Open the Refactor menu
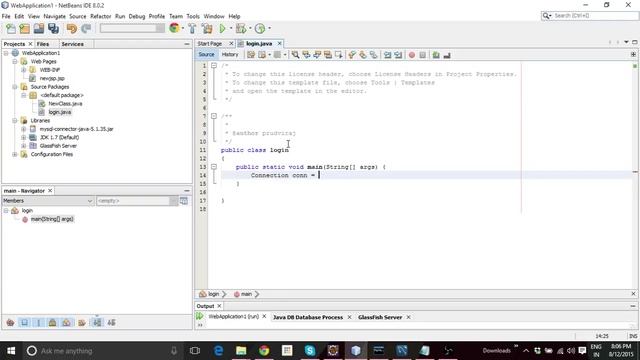The height and width of the screenshot is (360, 640). point(100,16)
